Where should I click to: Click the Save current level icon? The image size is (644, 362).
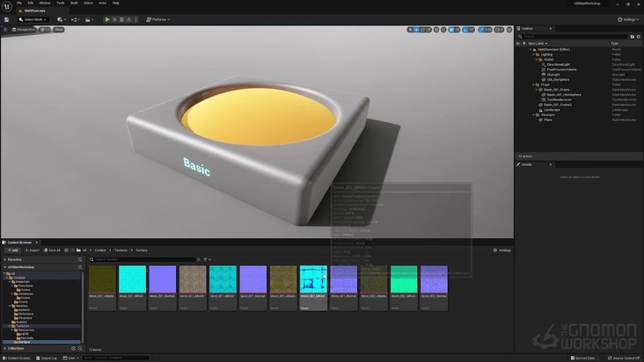[x=7, y=18]
